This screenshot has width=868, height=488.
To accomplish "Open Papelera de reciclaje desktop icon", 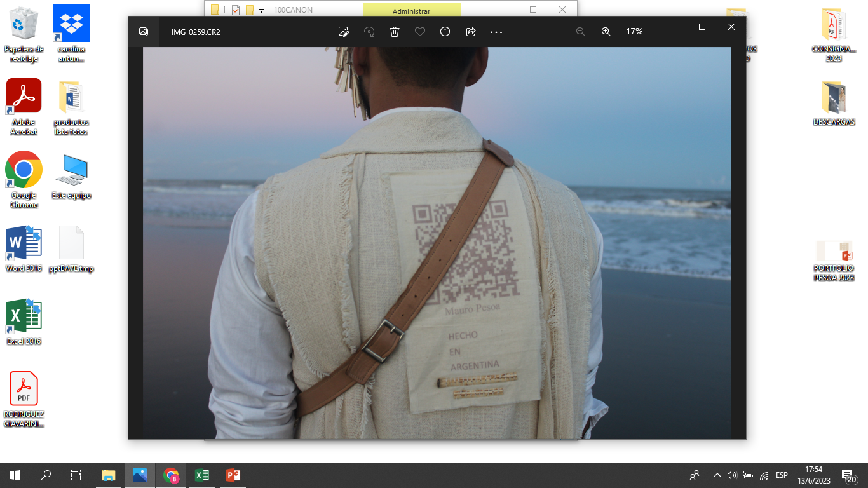I will (24, 35).
